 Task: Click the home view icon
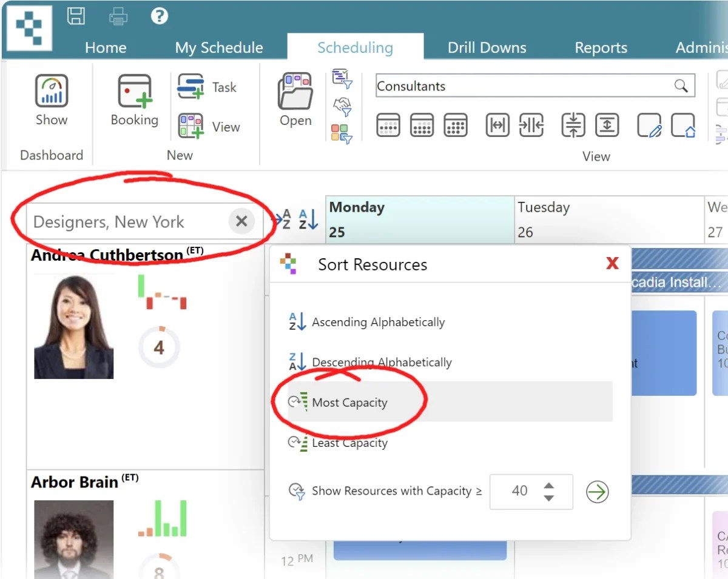(684, 126)
